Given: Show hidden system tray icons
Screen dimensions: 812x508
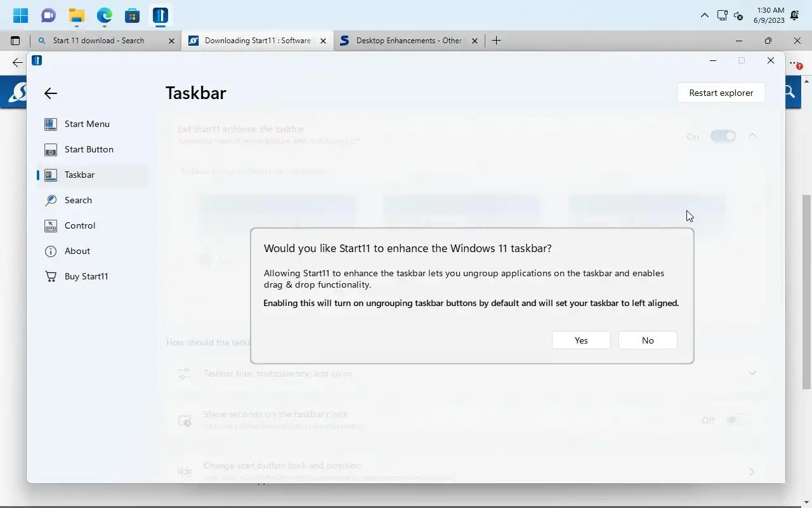Looking at the screenshot, I should (705, 15).
